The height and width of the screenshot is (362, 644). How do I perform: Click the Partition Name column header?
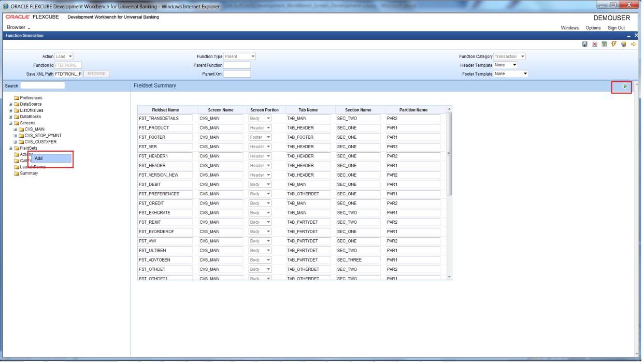[413, 110]
